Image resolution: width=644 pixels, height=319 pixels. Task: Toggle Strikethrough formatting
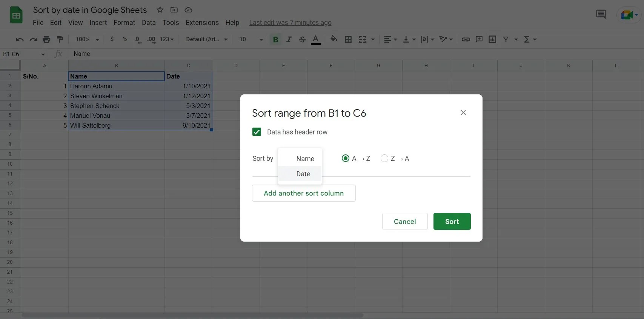click(302, 39)
